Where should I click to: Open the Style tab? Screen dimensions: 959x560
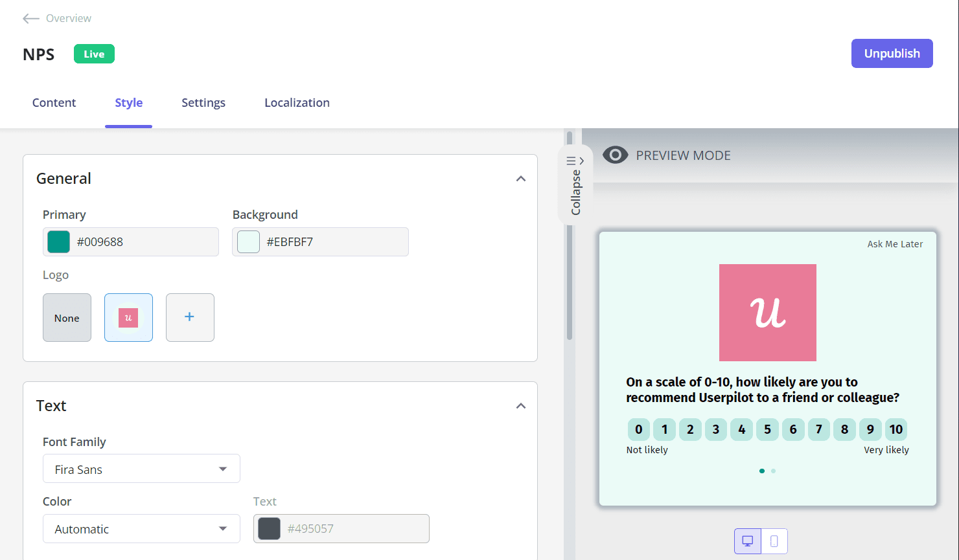[128, 102]
